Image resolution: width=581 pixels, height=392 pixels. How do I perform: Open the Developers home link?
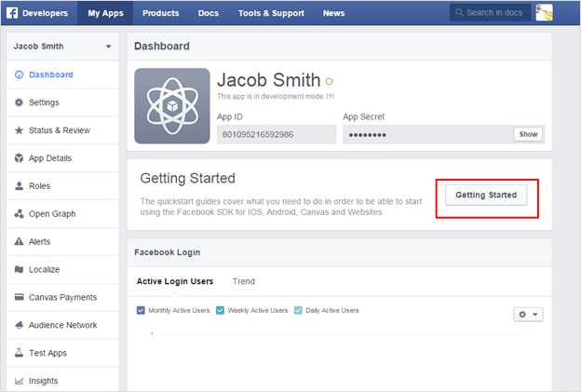coord(45,13)
